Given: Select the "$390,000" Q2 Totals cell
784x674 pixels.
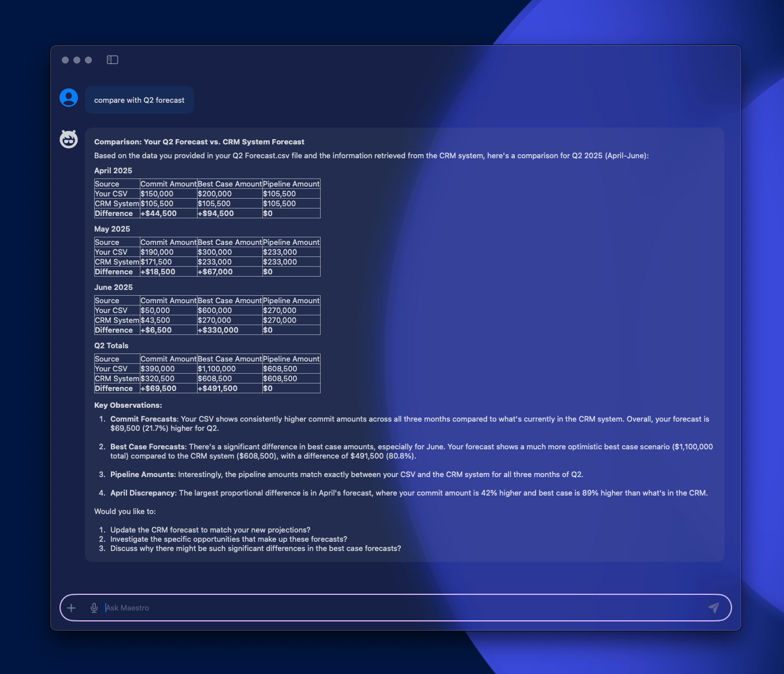Looking at the screenshot, I should click(168, 368).
